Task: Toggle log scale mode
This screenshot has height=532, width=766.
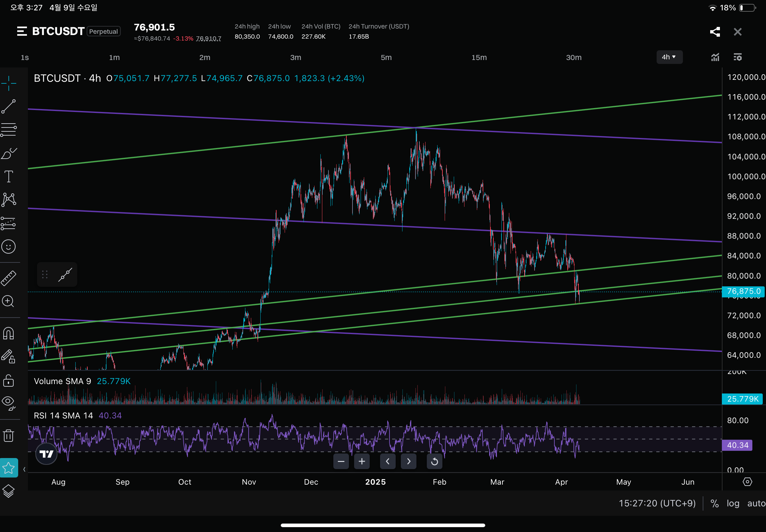Action: (x=733, y=503)
